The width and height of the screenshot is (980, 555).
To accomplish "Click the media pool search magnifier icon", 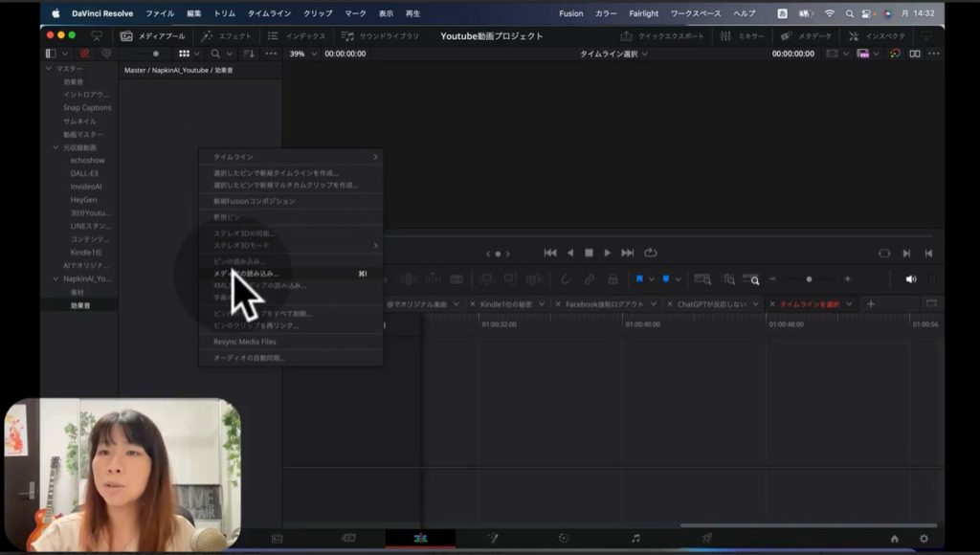I will point(216,54).
